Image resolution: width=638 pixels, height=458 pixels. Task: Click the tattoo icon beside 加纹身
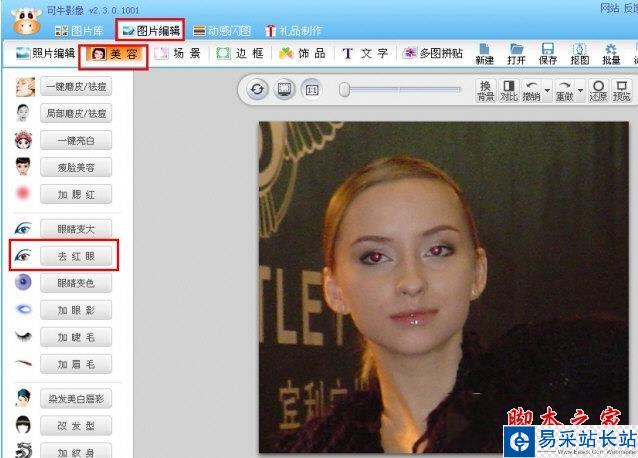24,450
